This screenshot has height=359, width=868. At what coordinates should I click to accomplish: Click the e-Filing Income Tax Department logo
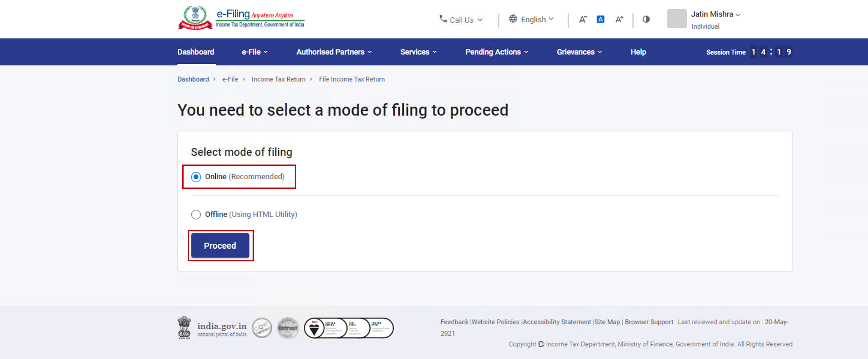[x=241, y=18]
